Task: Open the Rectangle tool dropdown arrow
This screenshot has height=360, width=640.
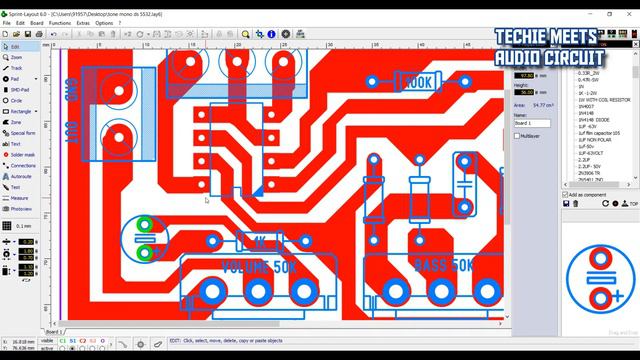Action: coord(36,111)
